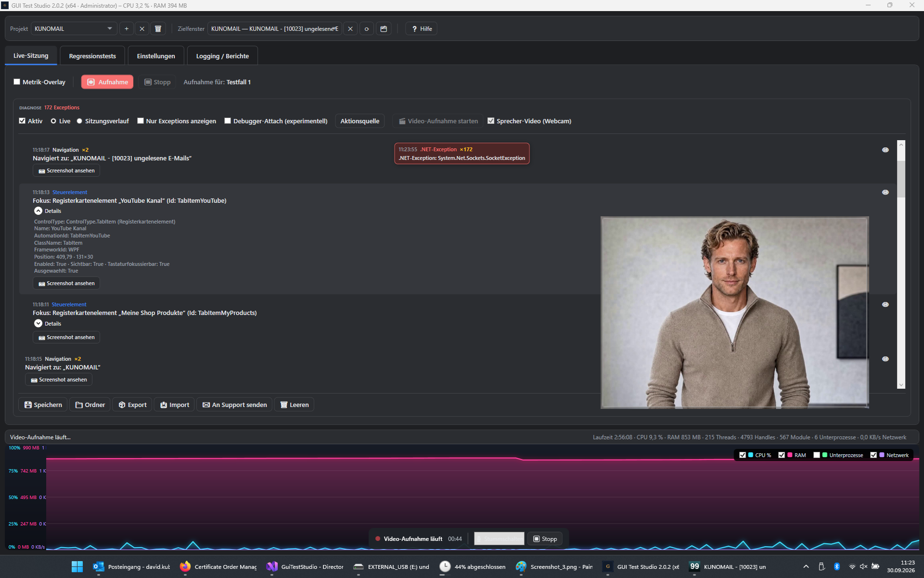Open the .NET-Exception ×172 notification
The height and width of the screenshot is (578, 924).
(462, 154)
